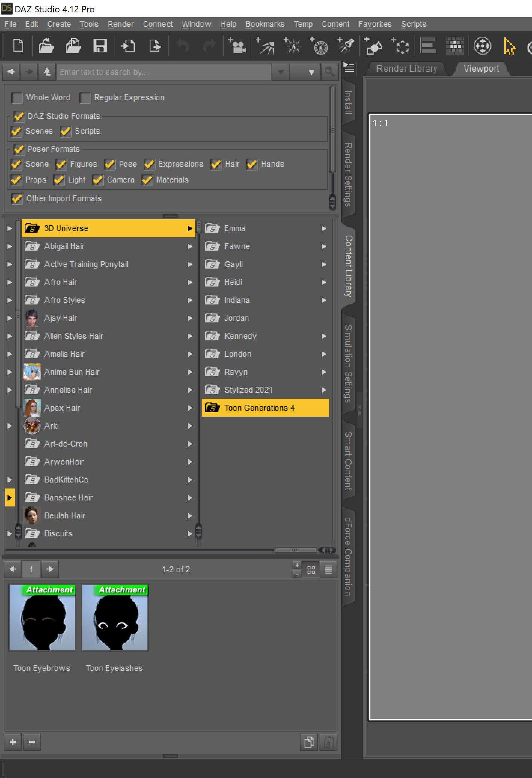Create a new primitive

click(373, 46)
